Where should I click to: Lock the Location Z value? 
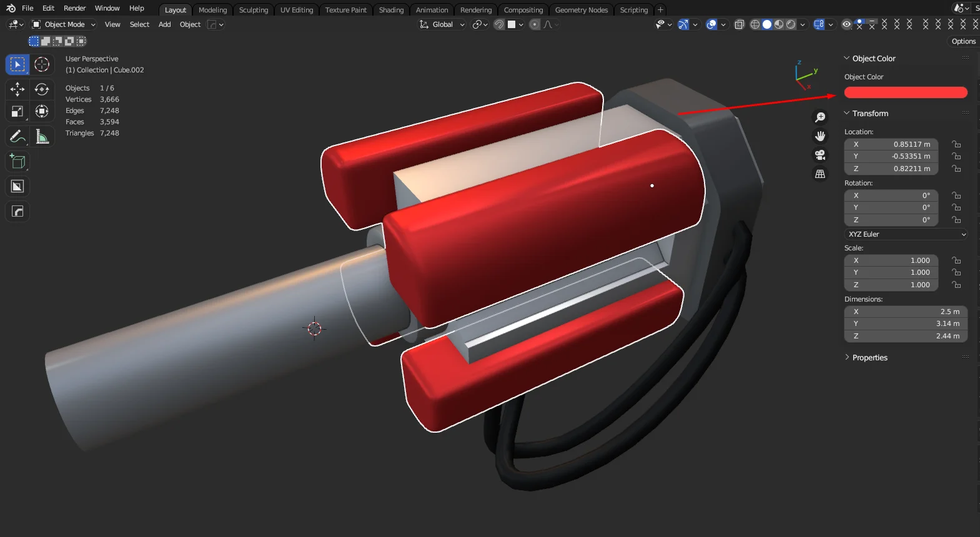[x=956, y=169]
